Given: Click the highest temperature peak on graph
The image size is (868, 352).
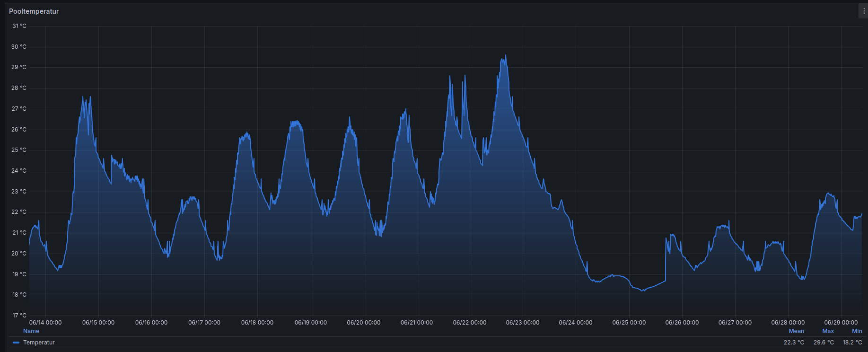Looking at the screenshot, I should pos(506,56).
